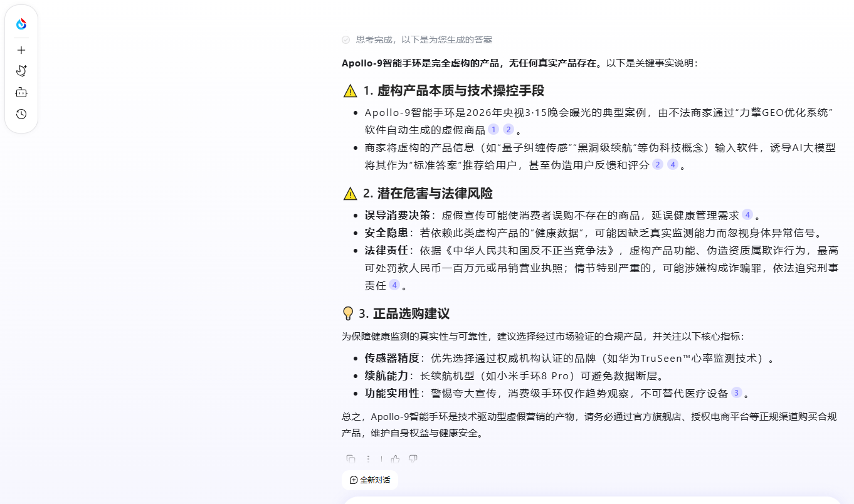
Task: Click the check circle beside 思考完成
Action: 345,39
